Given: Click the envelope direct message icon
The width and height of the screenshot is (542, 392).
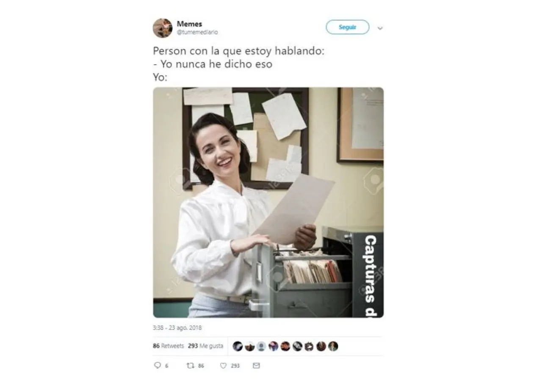Looking at the screenshot, I should (x=256, y=365).
